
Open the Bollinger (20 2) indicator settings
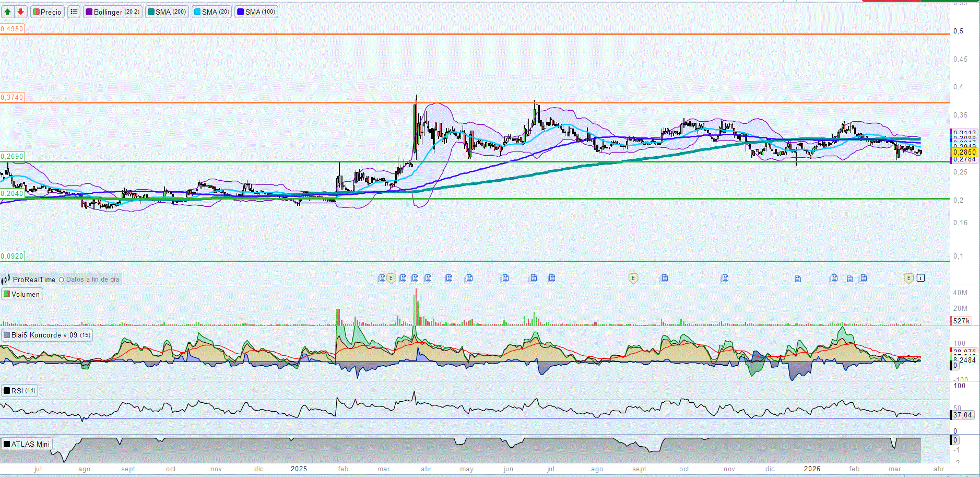[x=113, y=11]
